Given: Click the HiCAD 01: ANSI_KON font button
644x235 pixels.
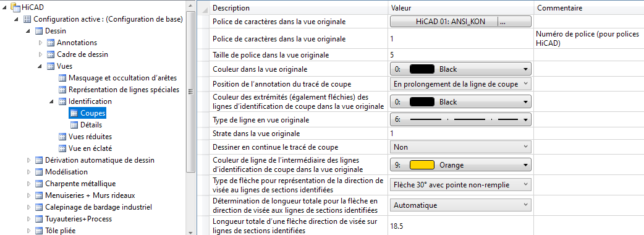Looking at the screenshot, I should [x=444, y=22].
